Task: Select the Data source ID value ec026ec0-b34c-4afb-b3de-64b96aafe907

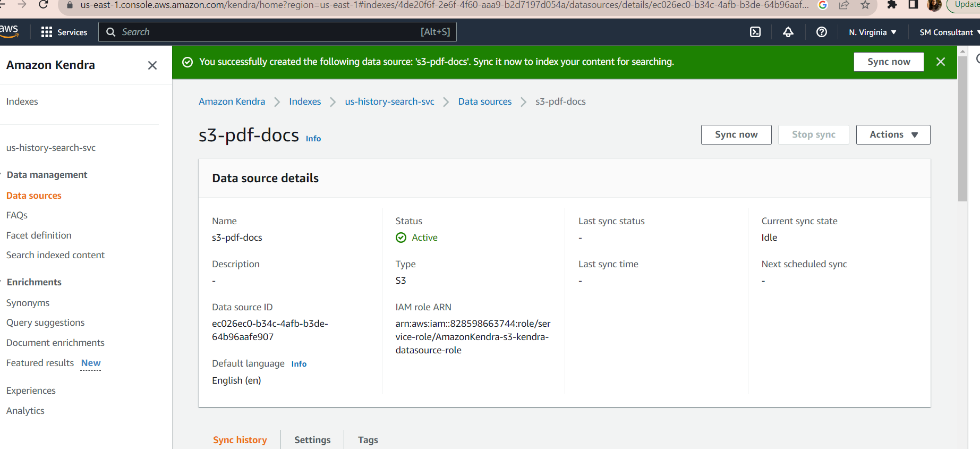Action: click(x=270, y=330)
